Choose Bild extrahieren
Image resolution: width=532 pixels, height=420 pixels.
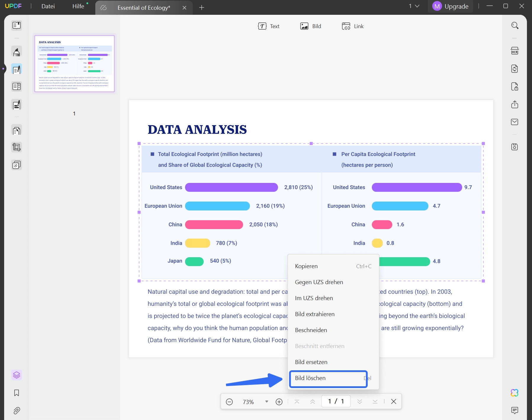[333, 314]
